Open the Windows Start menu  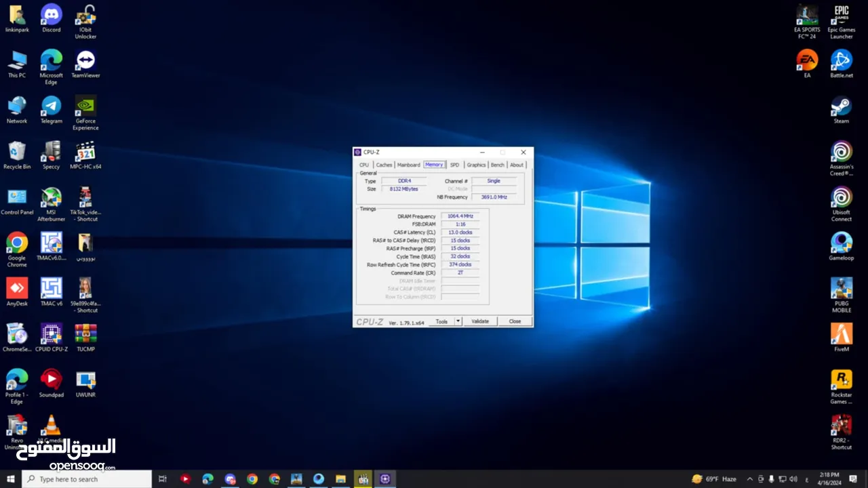11,479
